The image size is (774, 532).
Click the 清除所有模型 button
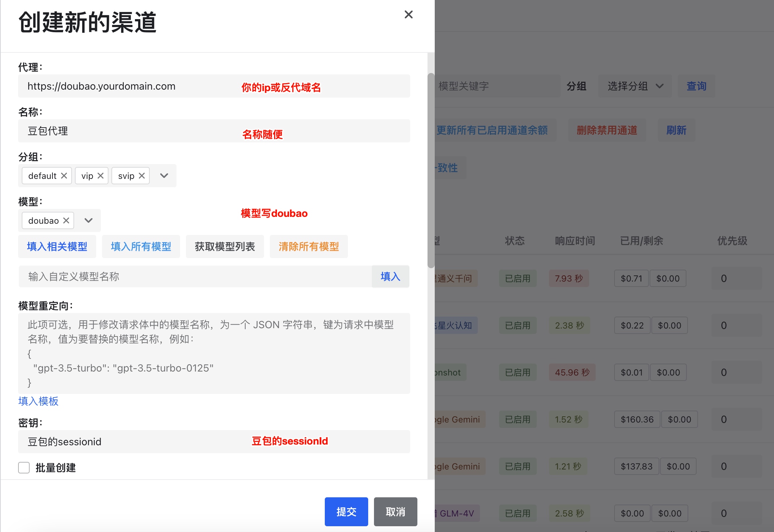pyautogui.click(x=309, y=246)
